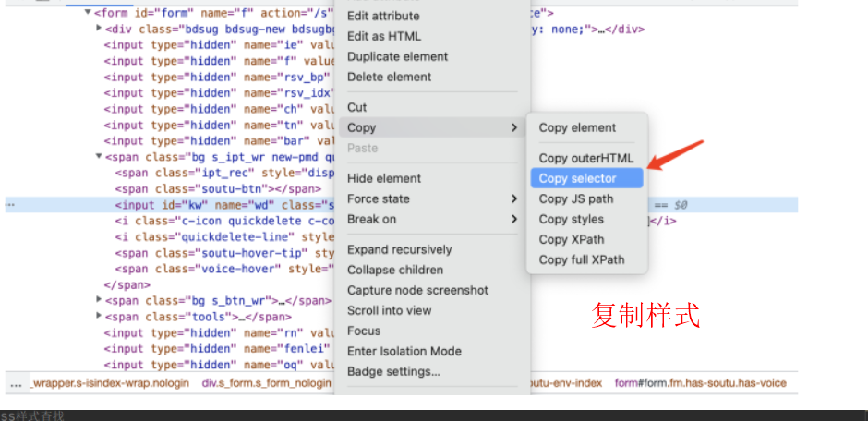Screen dimensions: 868x421
Task: Open the Break on submenu
Action: click(x=432, y=219)
